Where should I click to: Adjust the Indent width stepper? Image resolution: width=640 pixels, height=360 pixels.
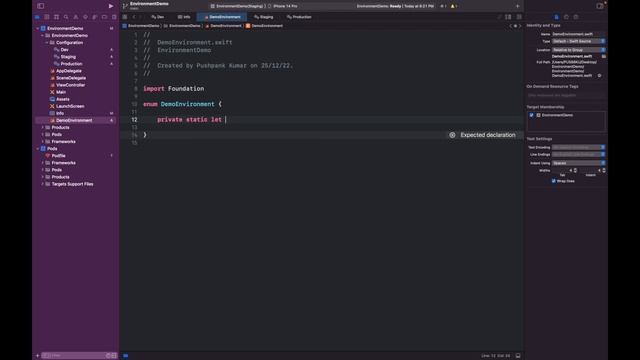(604, 170)
